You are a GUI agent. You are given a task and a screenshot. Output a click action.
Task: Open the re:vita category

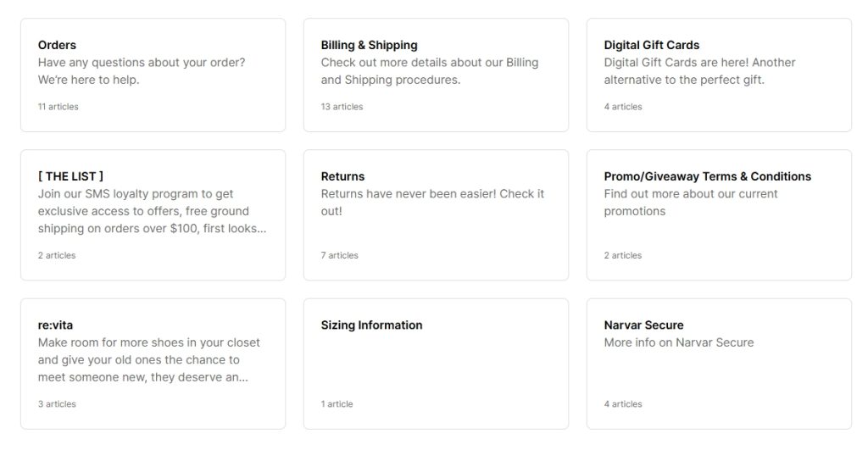click(x=55, y=325)
